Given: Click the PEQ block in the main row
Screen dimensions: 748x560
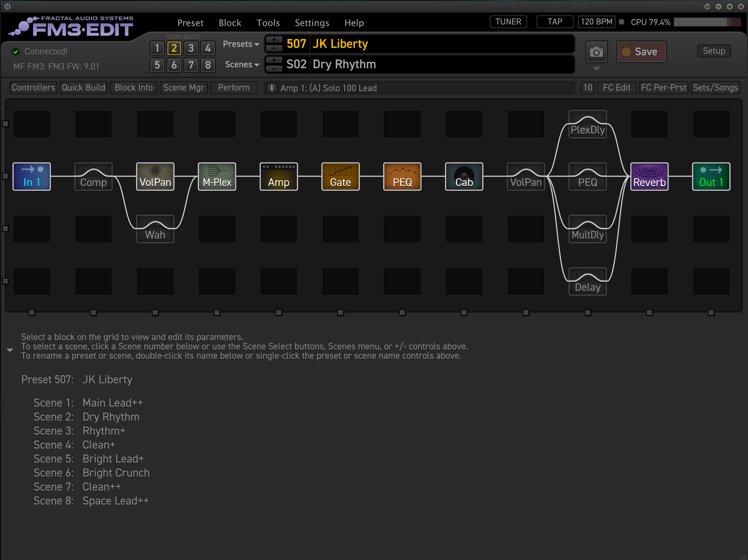Looking at the screenshot, I should (x=402, y=176).
